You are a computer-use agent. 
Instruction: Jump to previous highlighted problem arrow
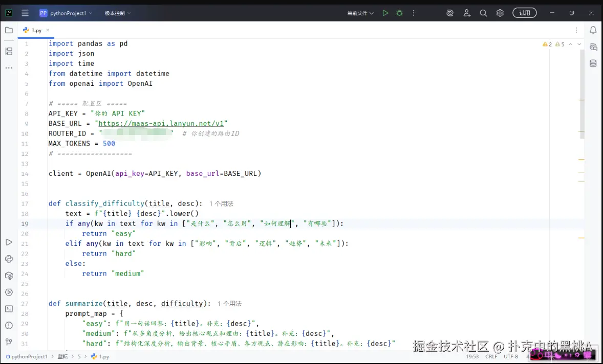pos(571,44)
